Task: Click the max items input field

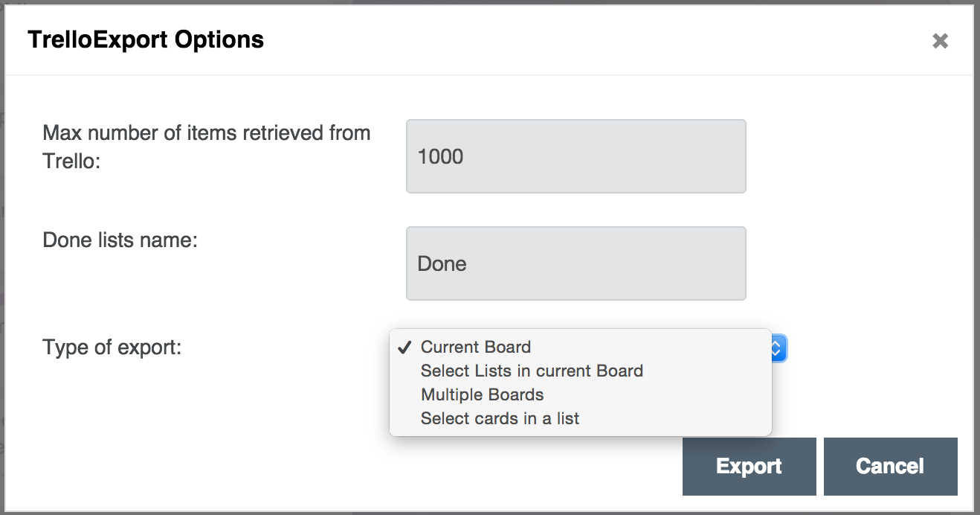Action: tap(576, 156)
